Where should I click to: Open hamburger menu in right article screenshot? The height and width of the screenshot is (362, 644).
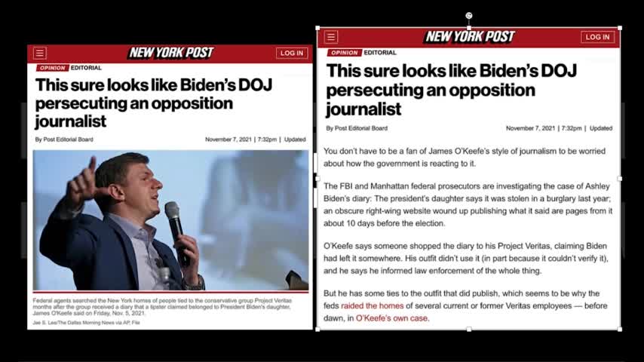point(331,37)
